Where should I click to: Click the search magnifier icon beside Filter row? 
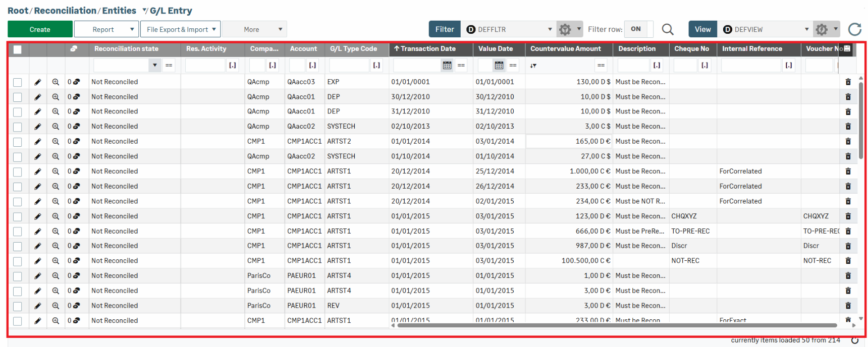point(667,29)
